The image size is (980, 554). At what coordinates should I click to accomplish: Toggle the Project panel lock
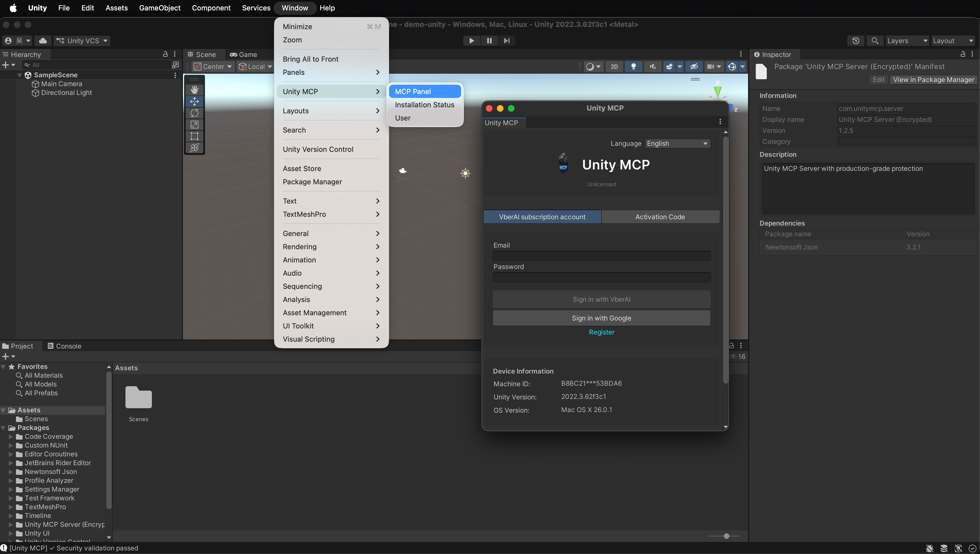[732, 345]
